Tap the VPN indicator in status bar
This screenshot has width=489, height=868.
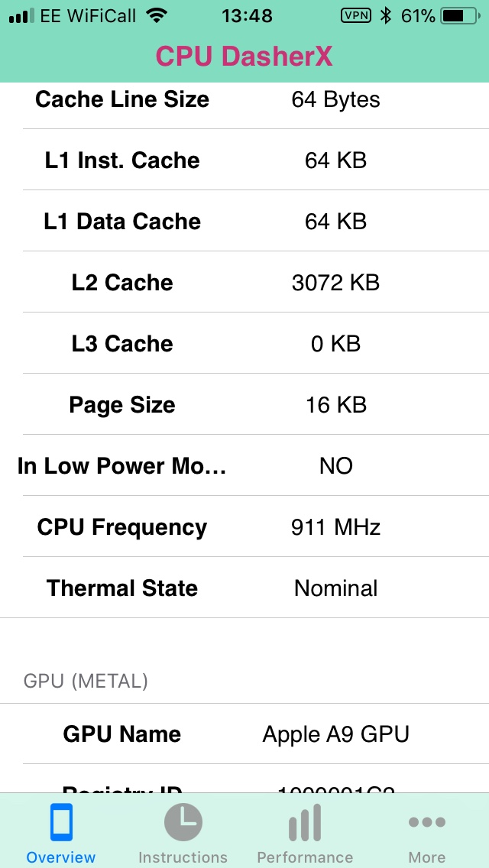(356, 15)
